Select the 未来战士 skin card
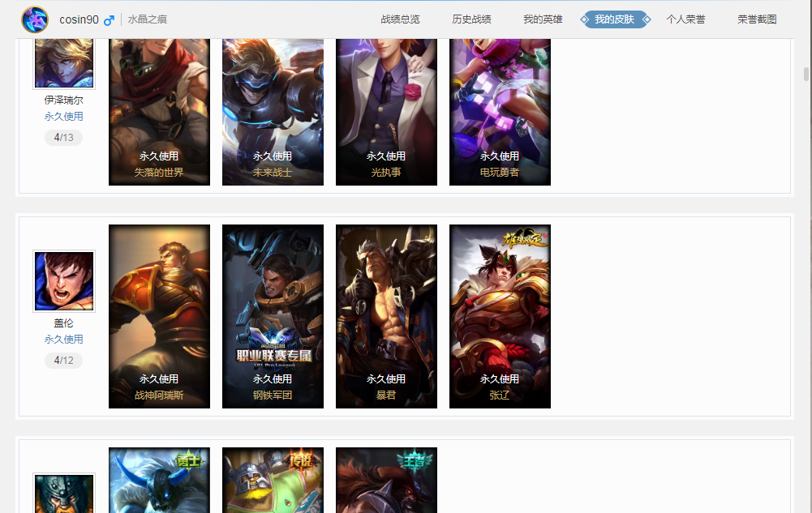 273,112
